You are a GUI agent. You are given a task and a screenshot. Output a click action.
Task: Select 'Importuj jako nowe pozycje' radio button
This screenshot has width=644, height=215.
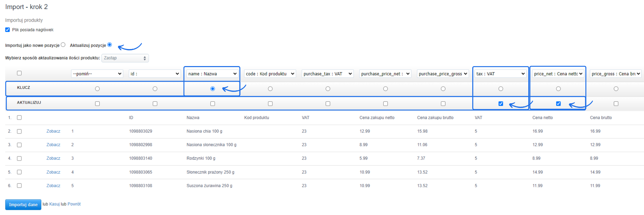pos(63,45)
